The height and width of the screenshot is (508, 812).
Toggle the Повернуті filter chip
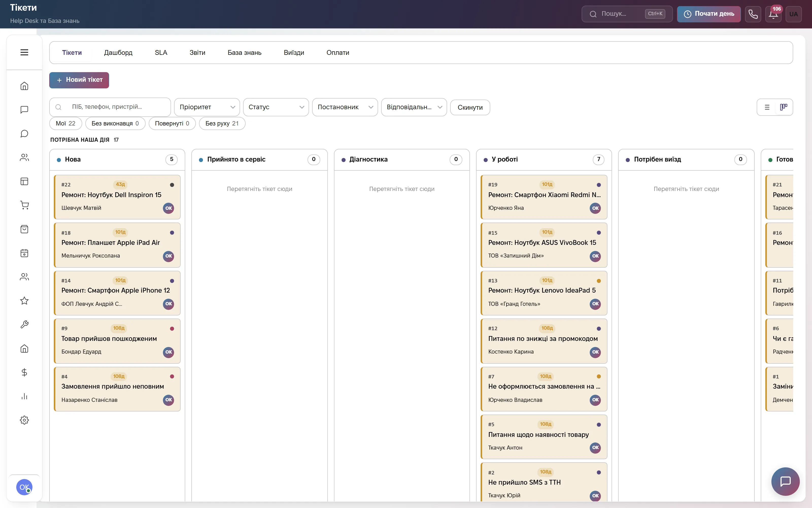(x=172, y=123)
